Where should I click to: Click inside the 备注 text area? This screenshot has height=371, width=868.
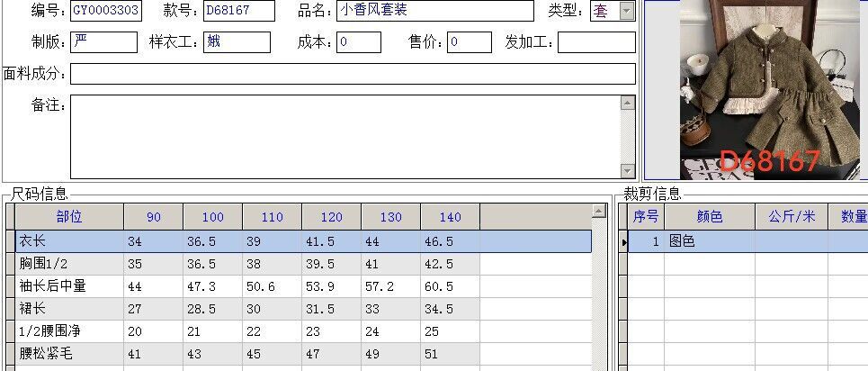coord(345,137)
